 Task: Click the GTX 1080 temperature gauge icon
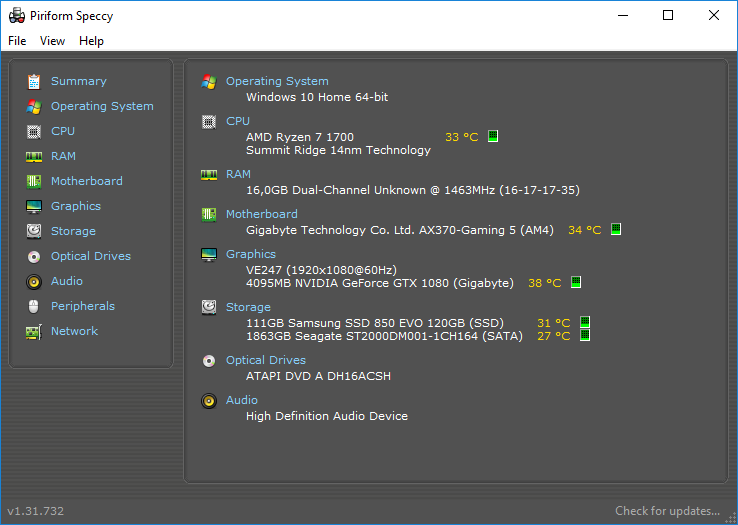pos(576,283)
